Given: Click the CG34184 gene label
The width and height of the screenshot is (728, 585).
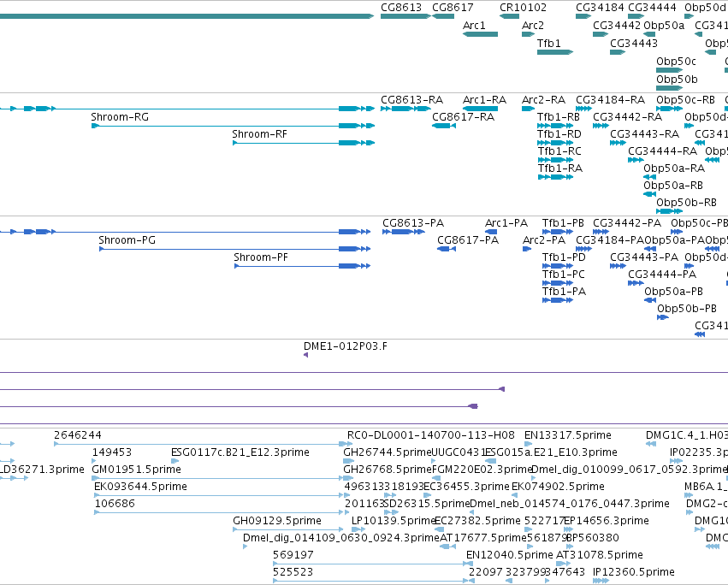Looking at the screenshot, I should pos(600,8).
